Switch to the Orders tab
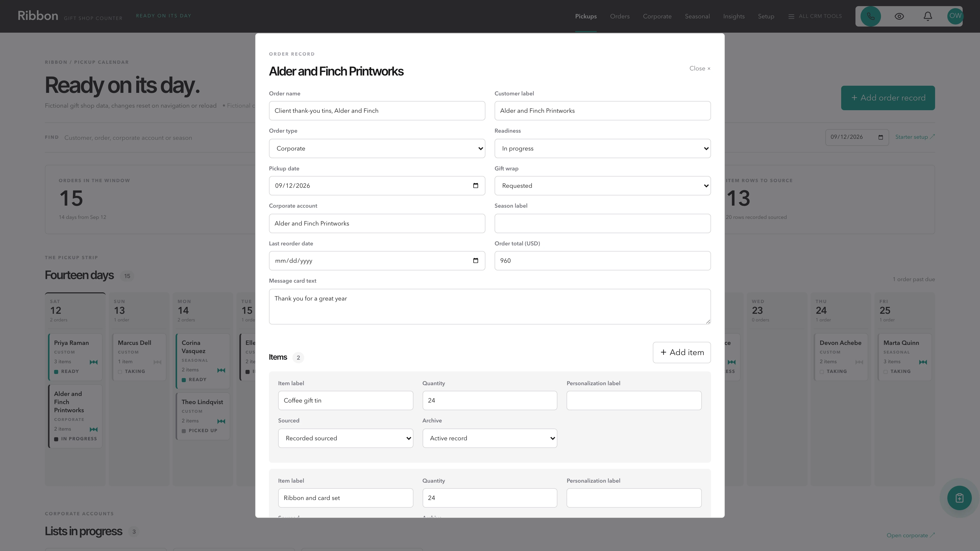The image size is (980, 551). (620, 16)
